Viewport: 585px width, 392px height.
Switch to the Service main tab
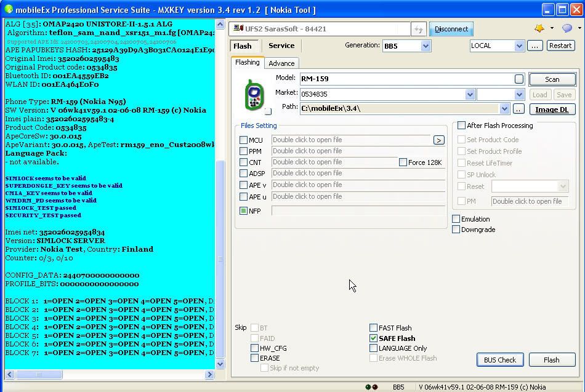pos(281,46)
